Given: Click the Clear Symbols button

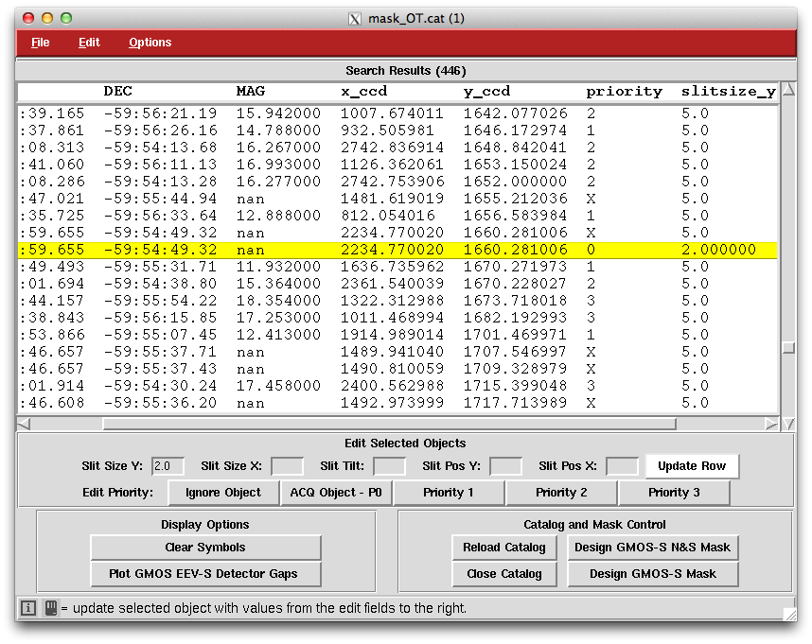Looking at the screenshot, I should coord(205,548).
